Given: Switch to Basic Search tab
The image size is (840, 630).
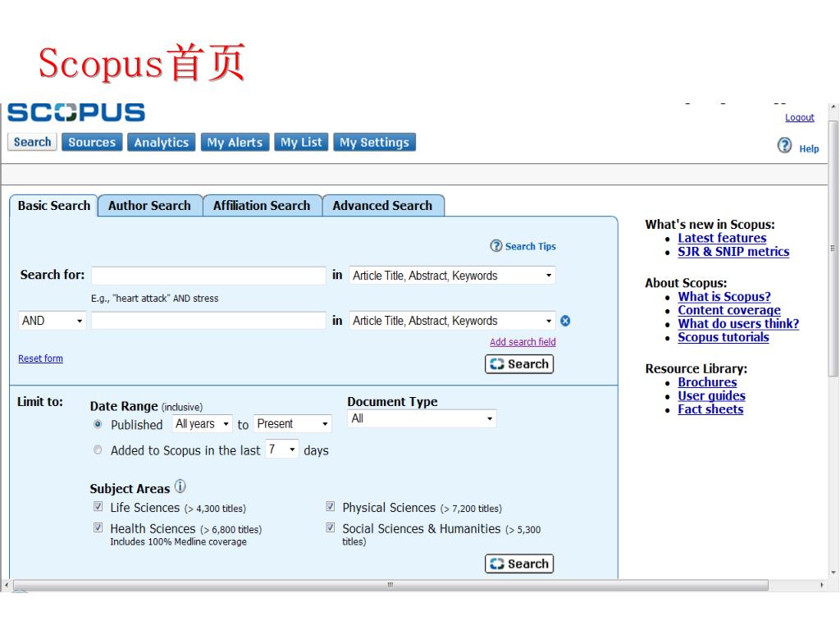Looking at the screenshot, I should click(53, 206).
